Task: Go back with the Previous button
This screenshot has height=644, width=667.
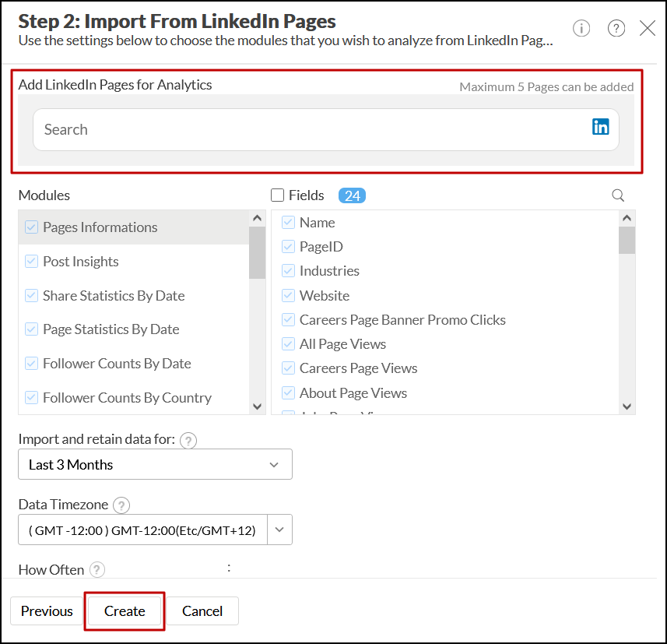Action: click(47, 611)
